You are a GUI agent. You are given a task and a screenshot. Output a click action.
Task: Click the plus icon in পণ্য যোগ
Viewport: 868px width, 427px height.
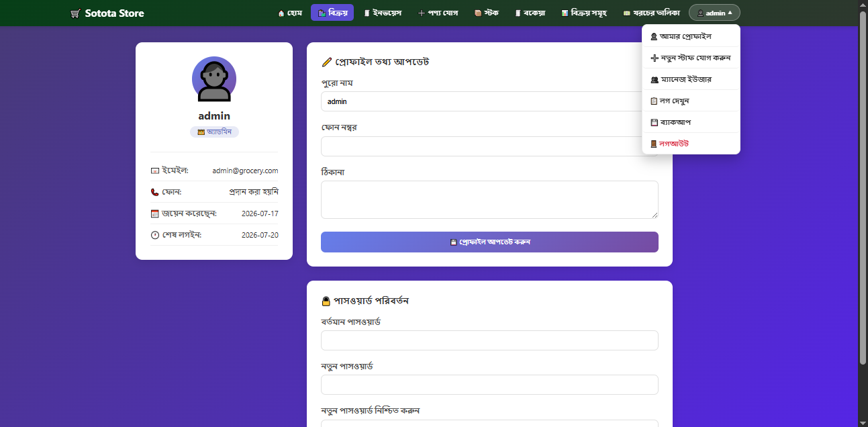pos(421,13)
